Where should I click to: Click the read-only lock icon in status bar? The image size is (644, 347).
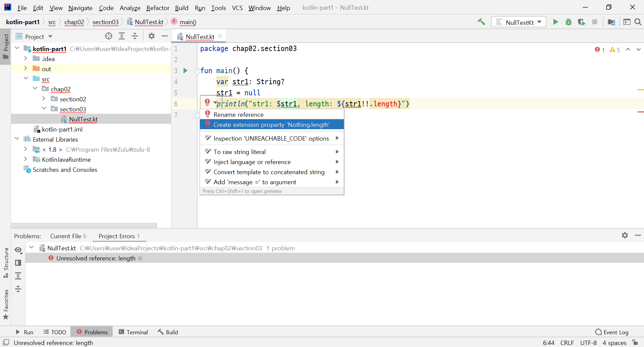pyautogui.click(x=635, y=342)
